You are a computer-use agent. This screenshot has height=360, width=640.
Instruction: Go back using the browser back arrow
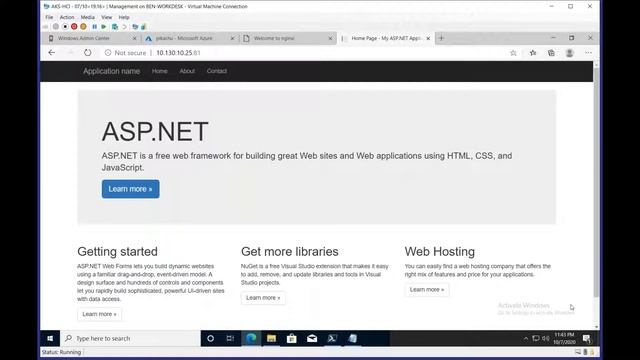51,53
